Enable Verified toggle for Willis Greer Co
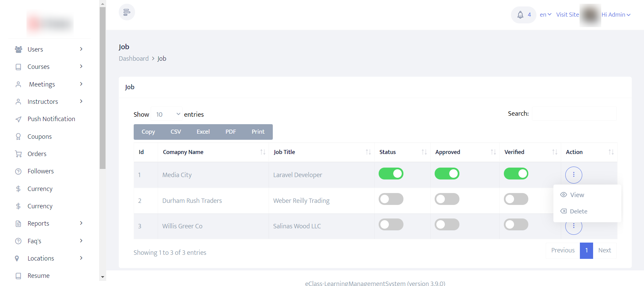 (516, 225)
